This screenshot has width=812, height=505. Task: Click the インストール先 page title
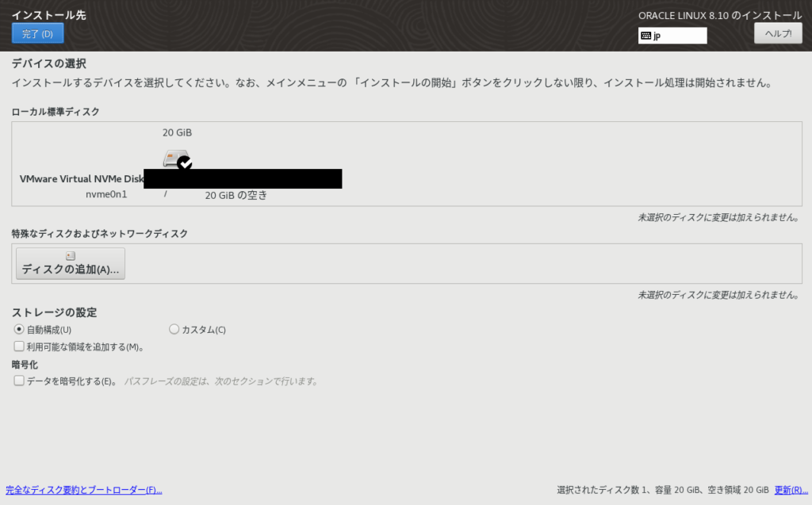pyautogui.click(x=48, y=15)
